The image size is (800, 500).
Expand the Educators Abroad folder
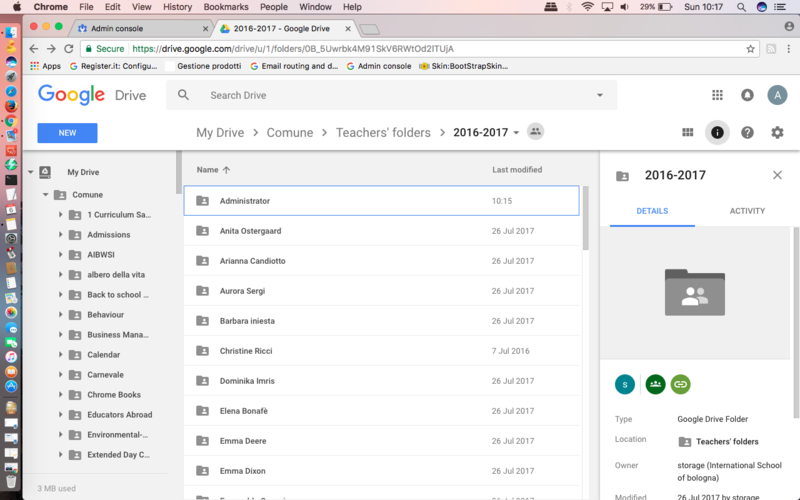tap(60, 415)
